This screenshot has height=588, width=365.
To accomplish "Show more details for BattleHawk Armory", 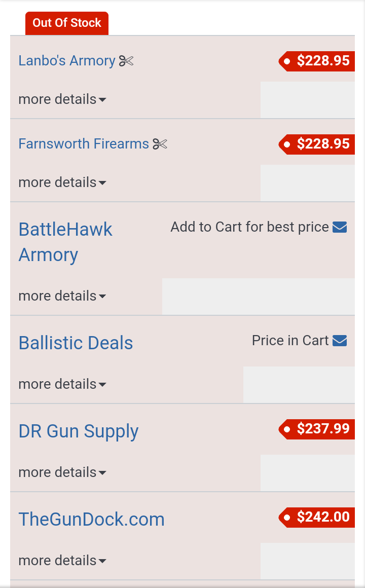I will coord(62,296).
